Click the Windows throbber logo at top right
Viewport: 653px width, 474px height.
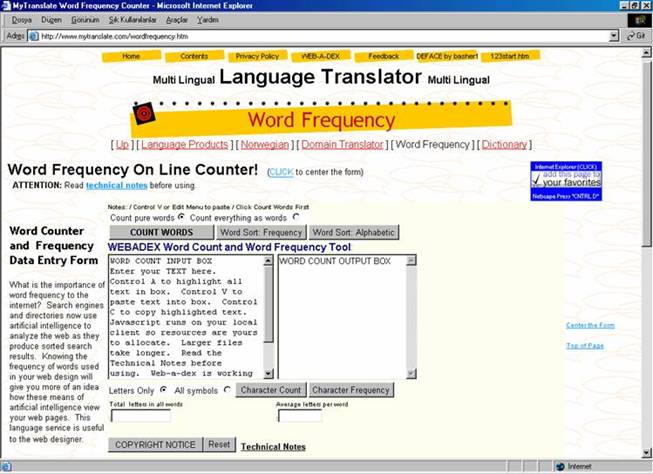(x=639, y=20)
